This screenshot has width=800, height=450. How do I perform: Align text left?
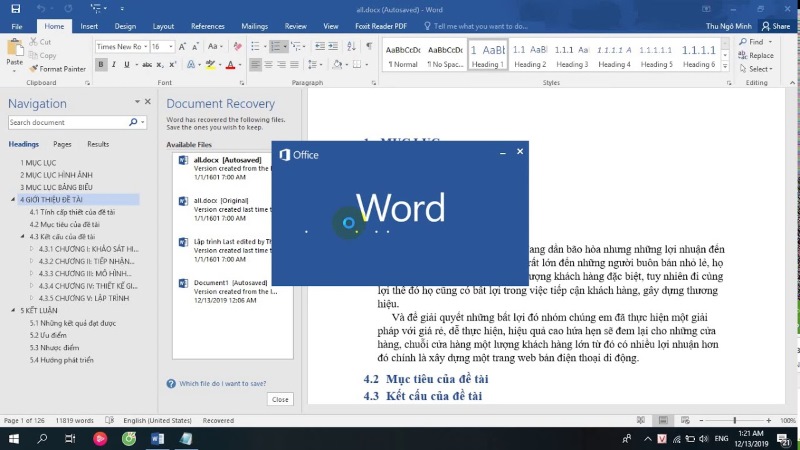click(255, 65)
